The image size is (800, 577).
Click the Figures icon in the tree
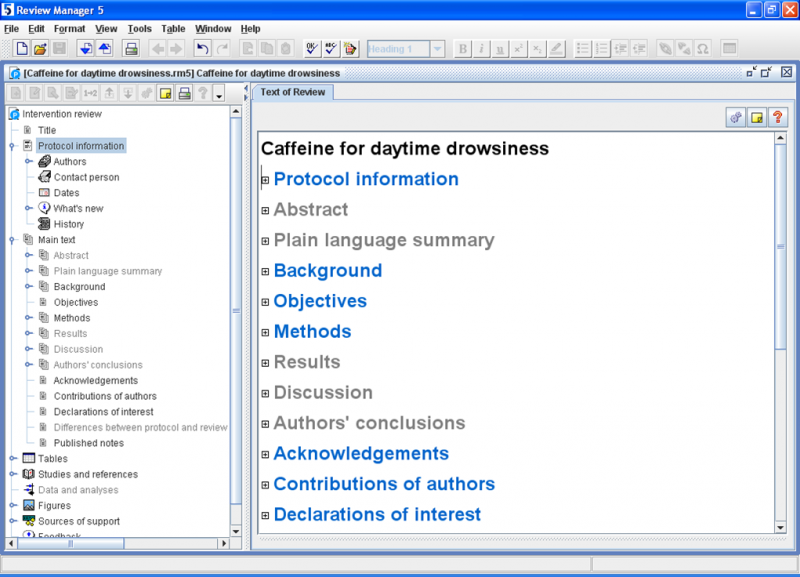pos(29,506)
